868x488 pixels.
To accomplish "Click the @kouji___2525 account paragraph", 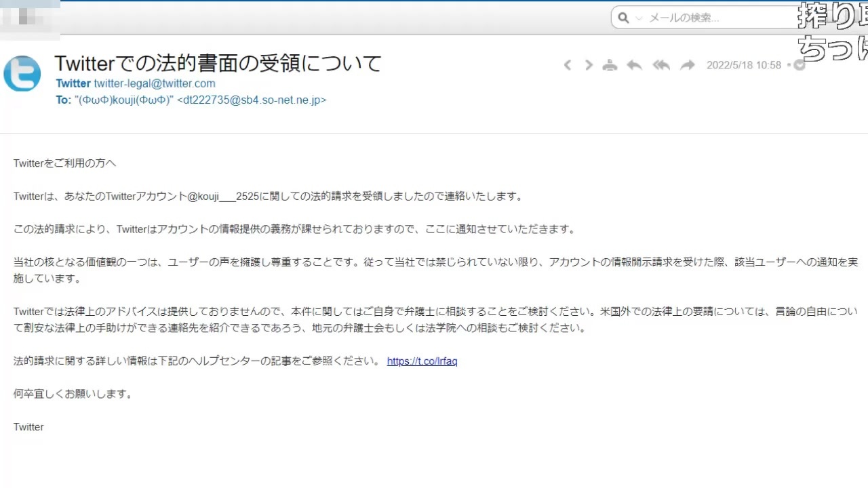I will (x=268, y=197).
